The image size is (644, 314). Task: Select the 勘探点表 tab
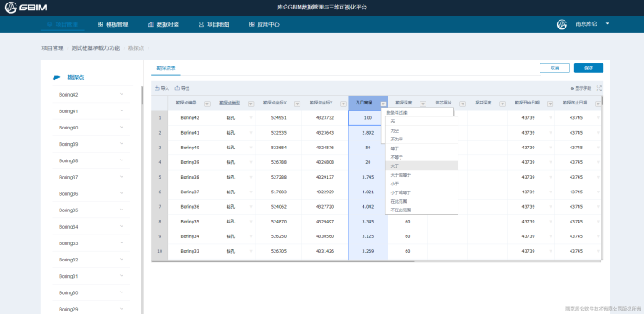pyautogui.click(x=166, y=68)
